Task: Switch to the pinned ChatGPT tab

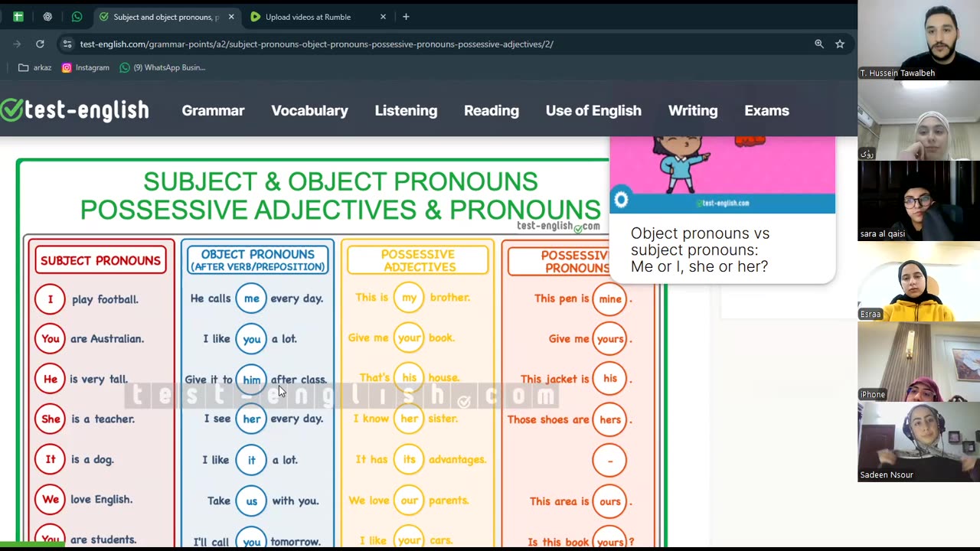Action: (47, 17)
